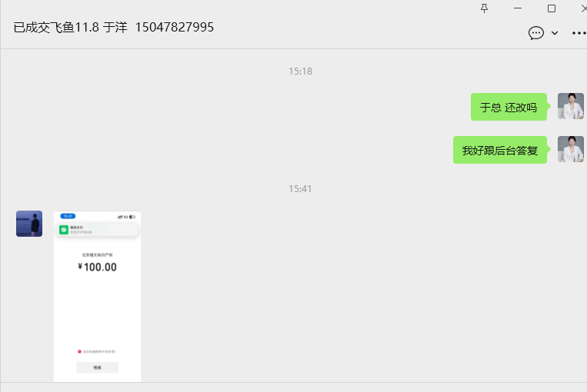Click the 15:41 timestamp label
Viewport: 587px width, 392px height.
tap(300, 189)
